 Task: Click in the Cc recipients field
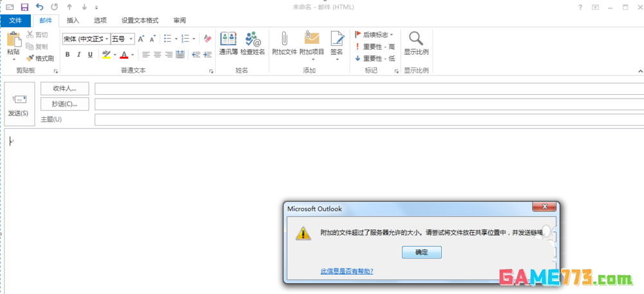[x=369, y=104]
